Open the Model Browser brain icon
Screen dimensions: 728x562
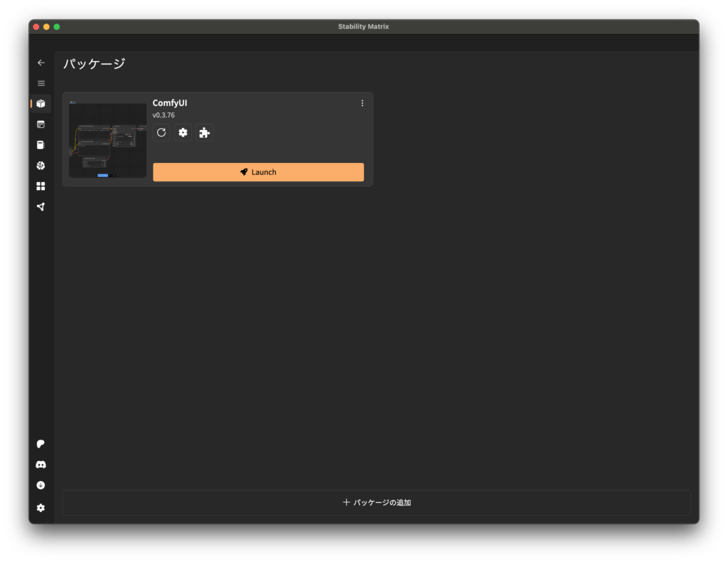click(x=41, y=166)
